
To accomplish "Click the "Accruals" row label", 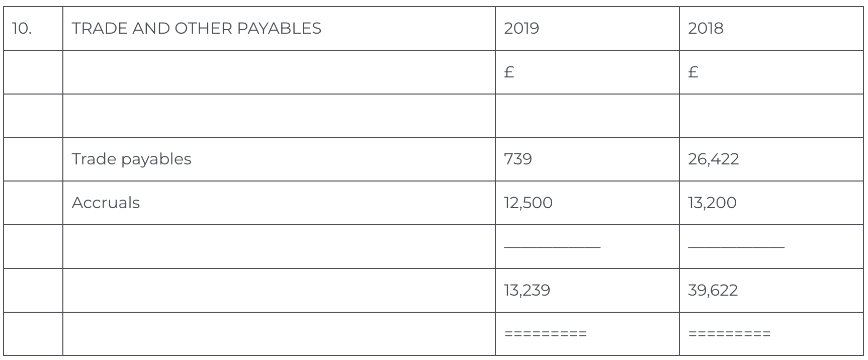I will point(106,203).
